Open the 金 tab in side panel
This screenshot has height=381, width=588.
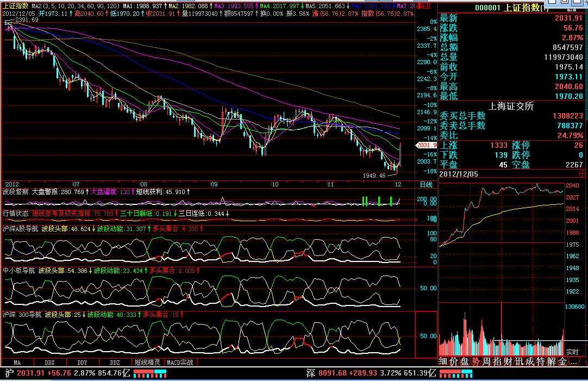click(563, 361)
